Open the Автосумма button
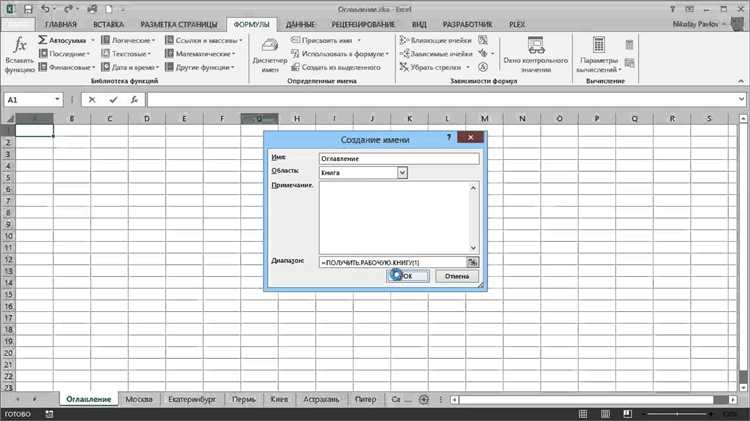The image size is (750, 421). click(66, 40)
